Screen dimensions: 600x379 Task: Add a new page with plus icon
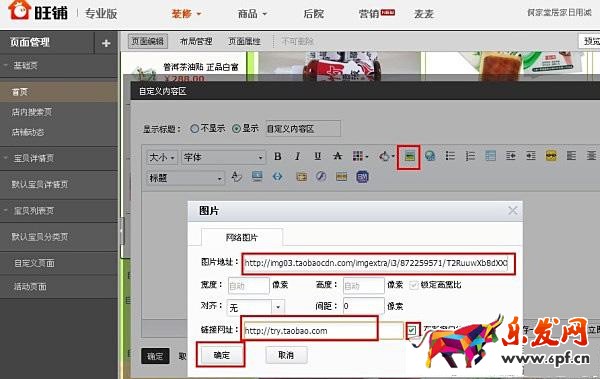pyautogui.click(x=106, y=43)
